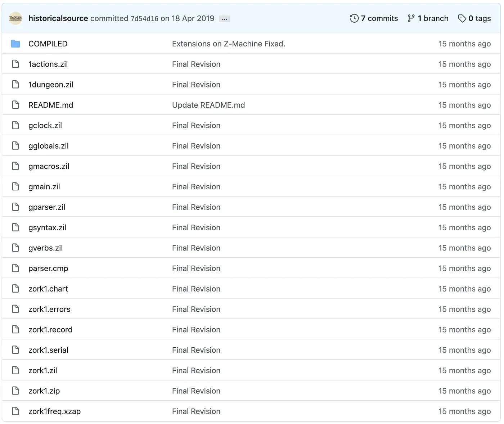Open the 'Update README.md' commit message
The height and width of the screenshot is (424, 504).
208,105
